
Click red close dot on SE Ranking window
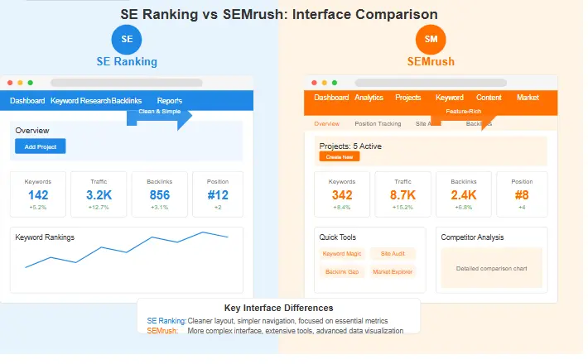[x=10, y=83]
